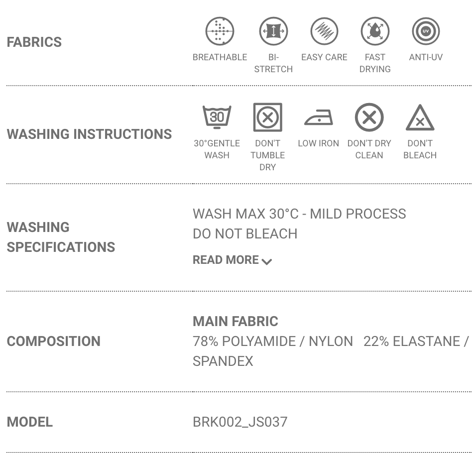The image size is (476, 453).
Task: Click the chevron beside Read More
Action: (x=267, y=261)
